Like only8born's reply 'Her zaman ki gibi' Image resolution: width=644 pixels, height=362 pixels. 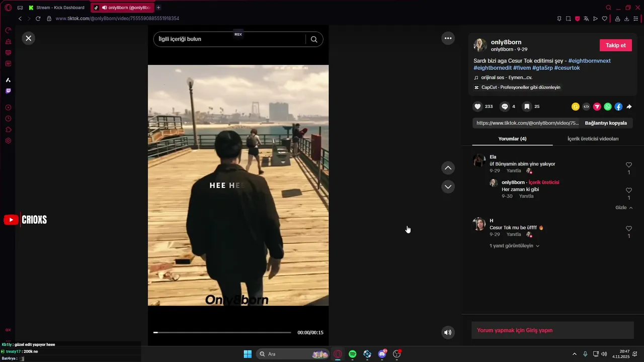(x=628, y=191)
